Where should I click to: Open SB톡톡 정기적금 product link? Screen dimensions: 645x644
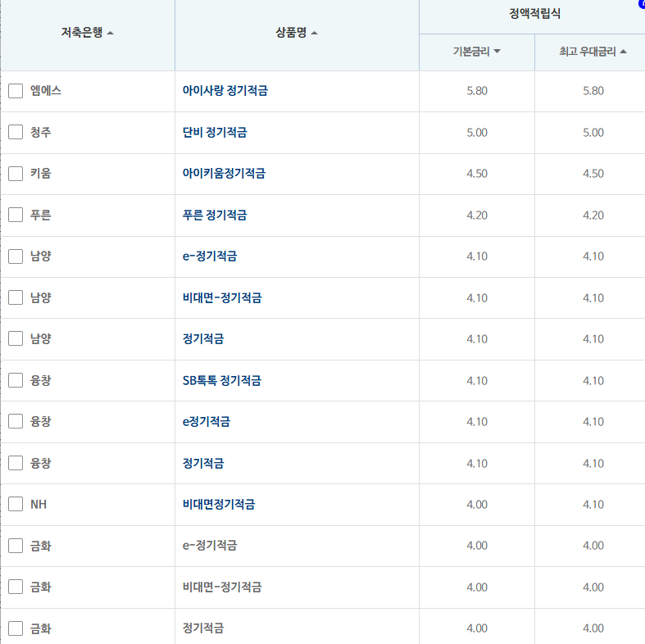click(x=222, y=380)
